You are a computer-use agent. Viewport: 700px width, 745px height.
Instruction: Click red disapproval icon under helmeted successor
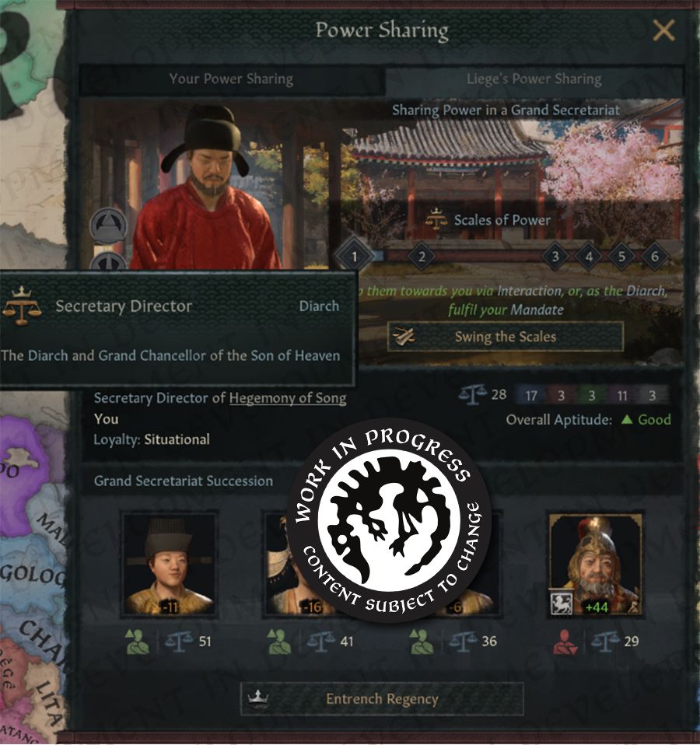pyautogui.click(x=565, y=642)
